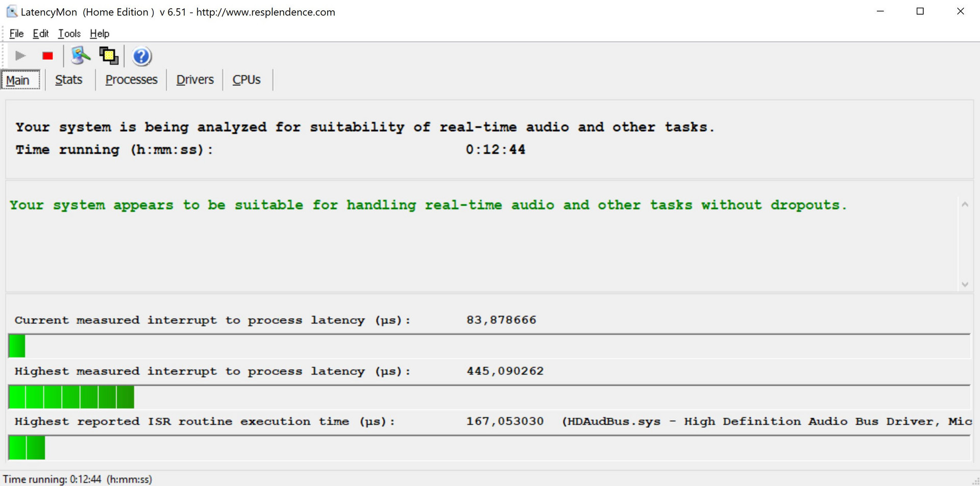Open help with blue question mark icon

coord(142,56)
